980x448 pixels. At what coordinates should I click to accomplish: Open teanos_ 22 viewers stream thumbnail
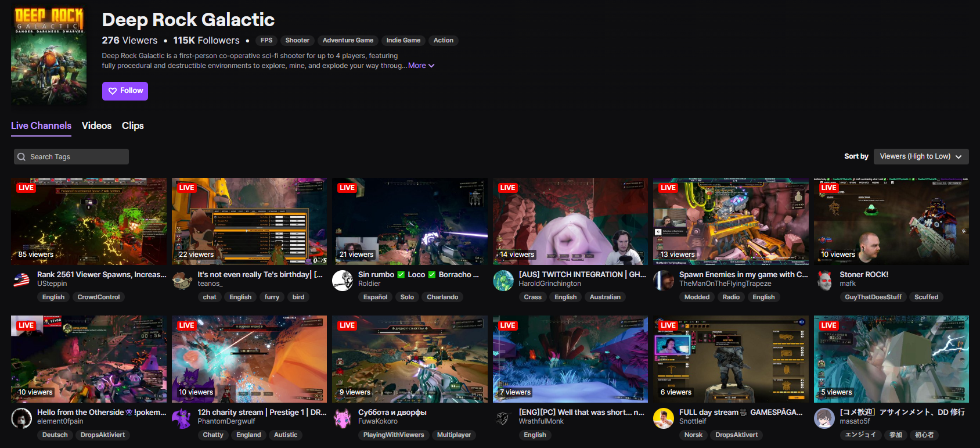pyautogui.click(x=250, y=221)
